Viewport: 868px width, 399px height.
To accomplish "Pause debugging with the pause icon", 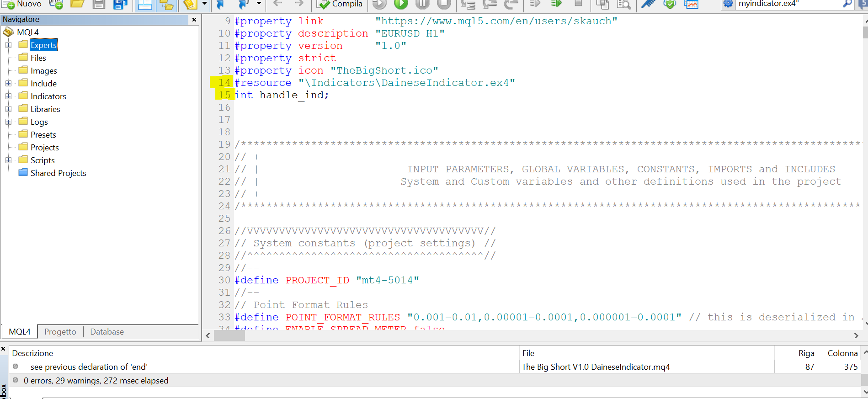I will coord(422,4).
